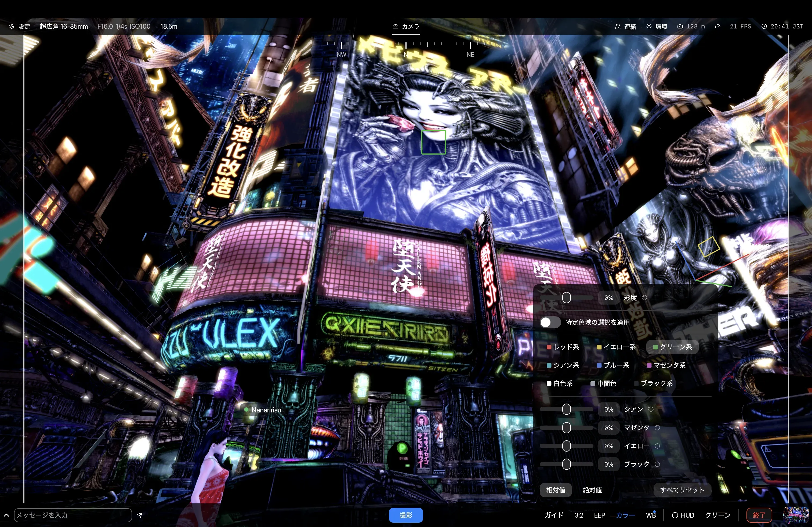
Task: Open the 3:2 aspect ratio selector
Action: click(x=579, y=515)
